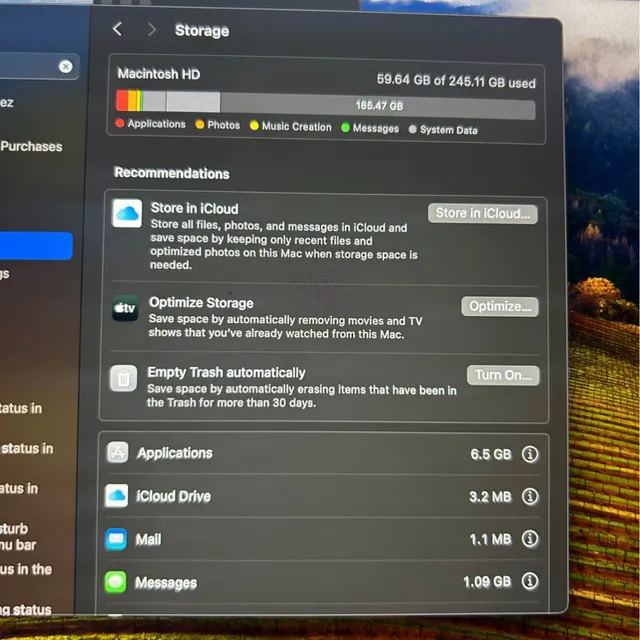Screen dimensions: 640x640
Task: Click the Mail app icon in the list
Action: [x=116, y=539]
